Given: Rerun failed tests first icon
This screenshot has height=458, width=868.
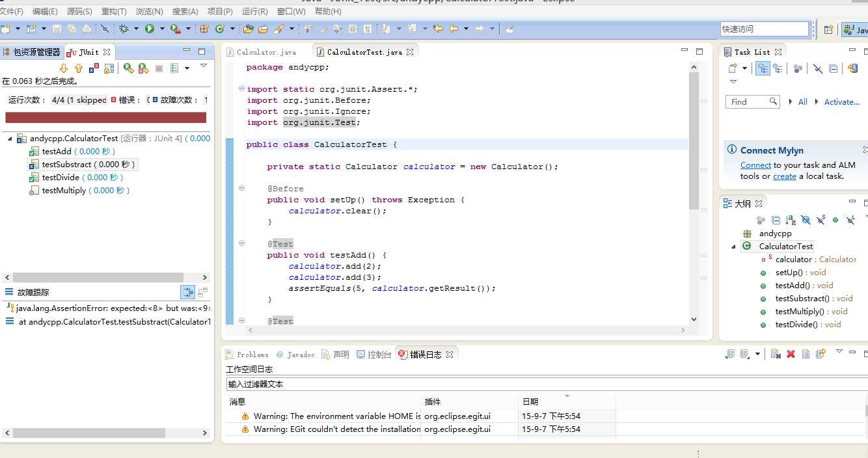Looking at the screenshot, I should click(x=144, y=68).
